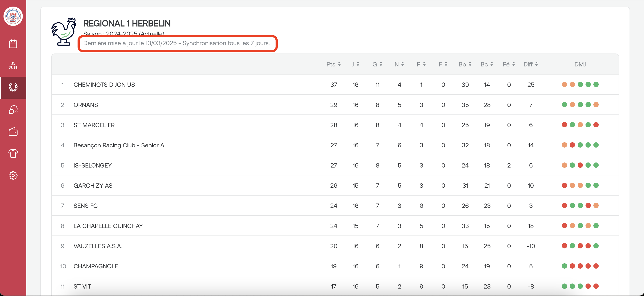Open the chat messages sidebar icon
Viewport: 644px width, 296px height.
[13, 110]
